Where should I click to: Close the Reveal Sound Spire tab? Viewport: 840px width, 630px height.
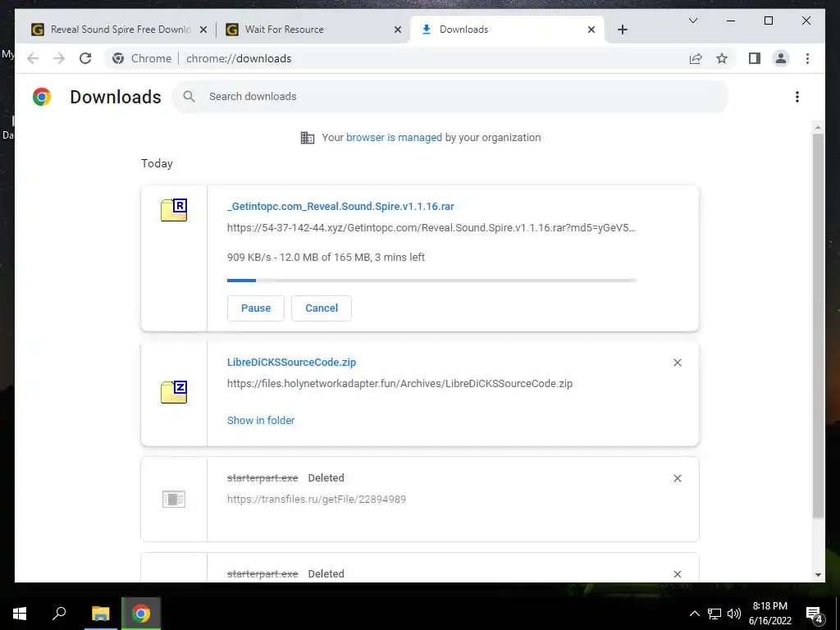click(x=203, y=30)
